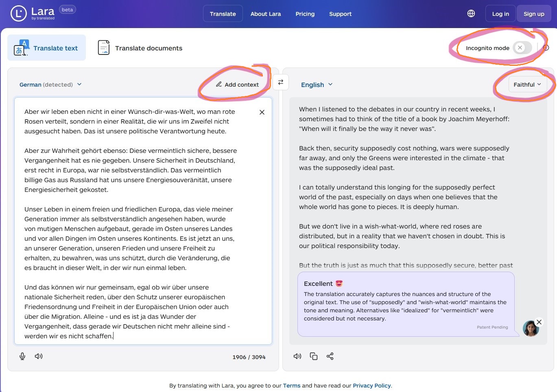
Task: Open the Faithful style dropdown
Action: tap(527, 85)
